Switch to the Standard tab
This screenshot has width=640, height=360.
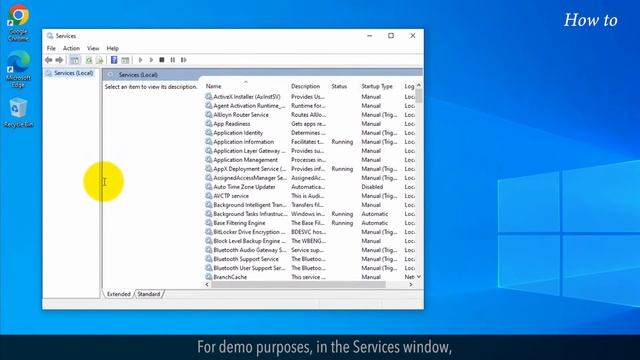point(149,294)
